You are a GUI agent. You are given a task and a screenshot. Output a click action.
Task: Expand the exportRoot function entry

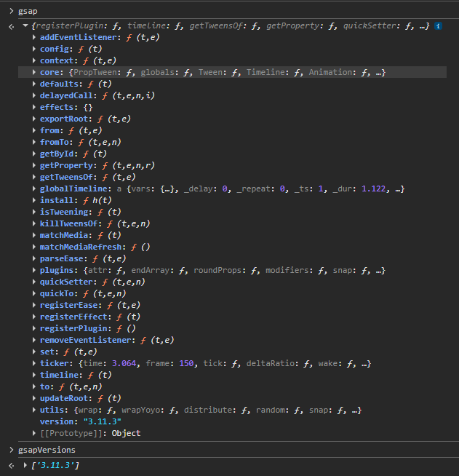coord(34,119)
